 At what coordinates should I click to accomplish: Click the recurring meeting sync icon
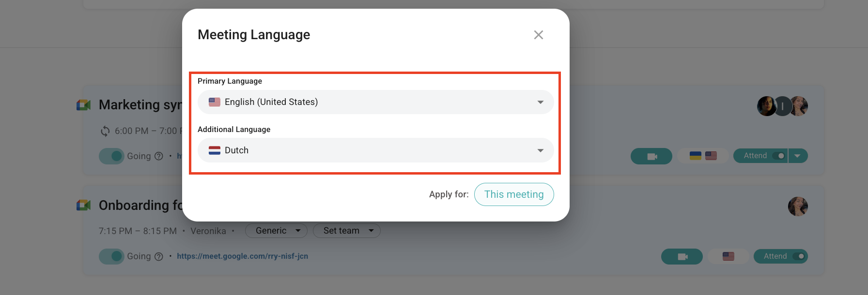tap(105, 131)
